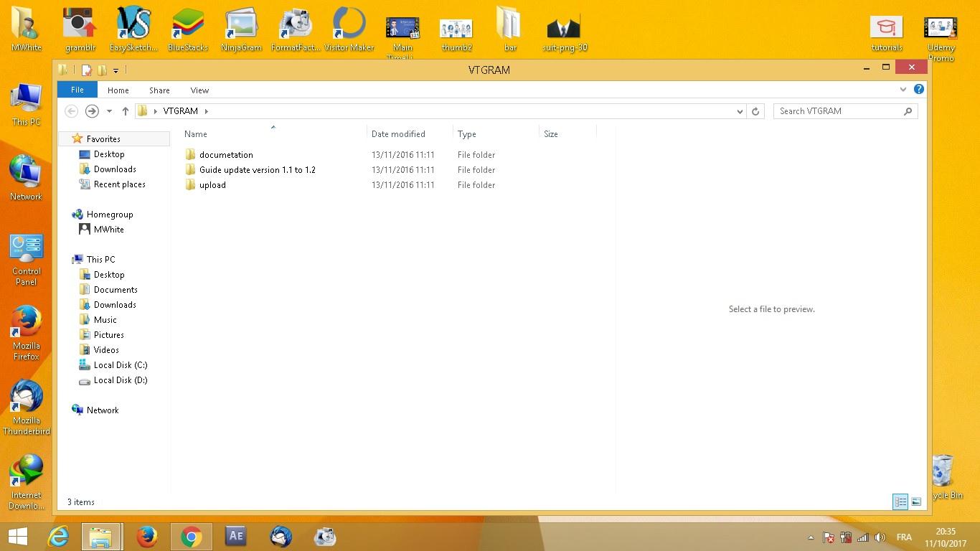Open the Customize Quick Access Toolbar dropdown
This screenshot has width=980, height=551.
pyautogui.click(x=116, y=70)
